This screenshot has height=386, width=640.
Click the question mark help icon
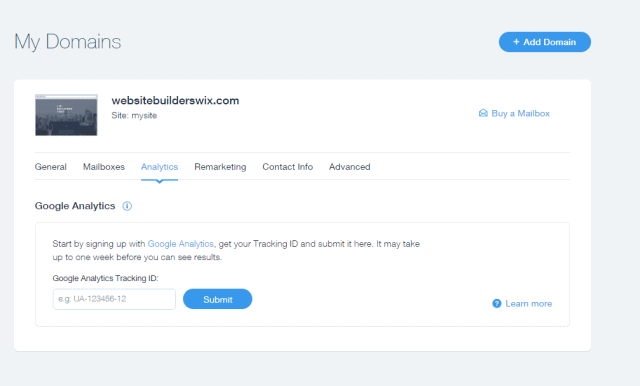pos(497,304)
